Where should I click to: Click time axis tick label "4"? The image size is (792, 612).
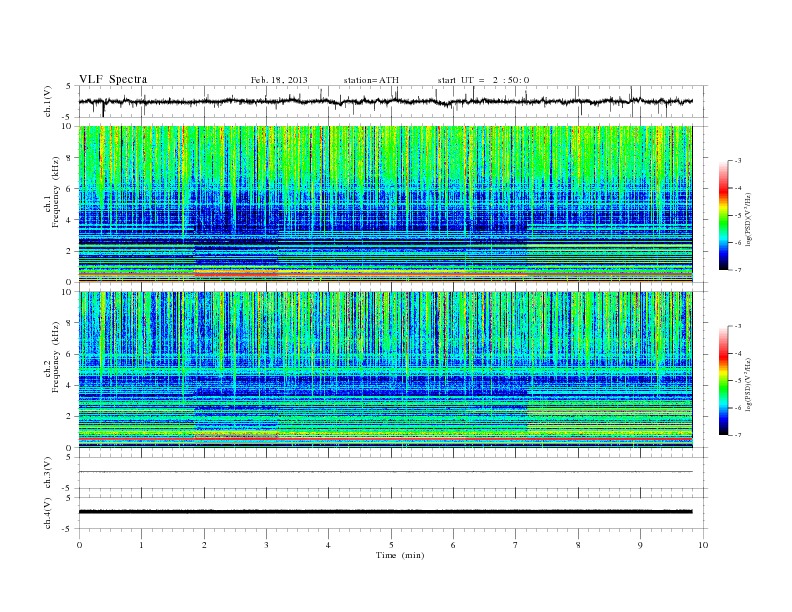tap(328, 545)
